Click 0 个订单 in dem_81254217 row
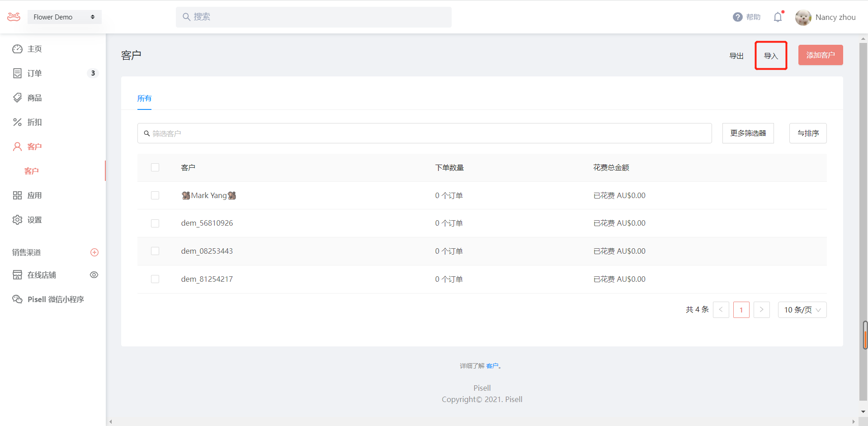868x426 pixels. tap(449, 279)
